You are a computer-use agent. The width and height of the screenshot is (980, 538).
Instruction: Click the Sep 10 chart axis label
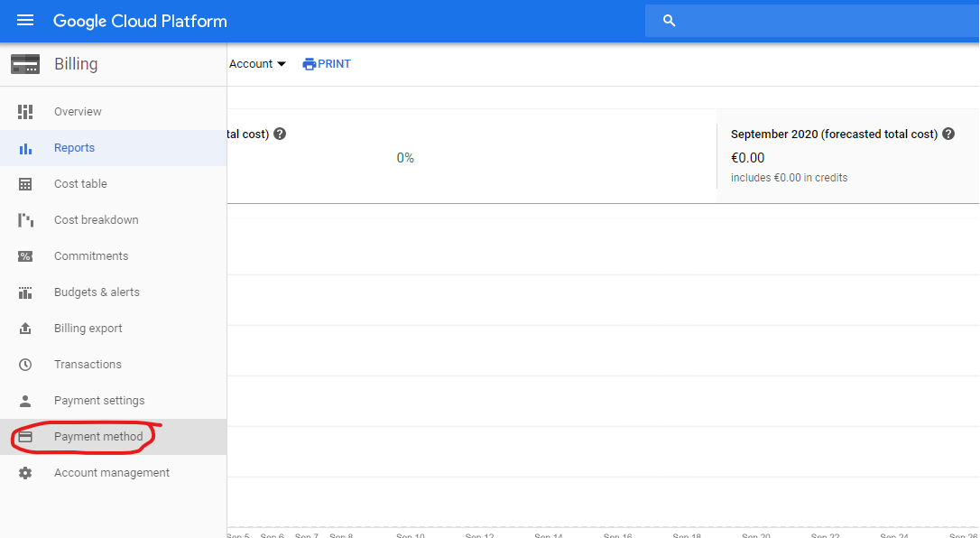point(410,535)
